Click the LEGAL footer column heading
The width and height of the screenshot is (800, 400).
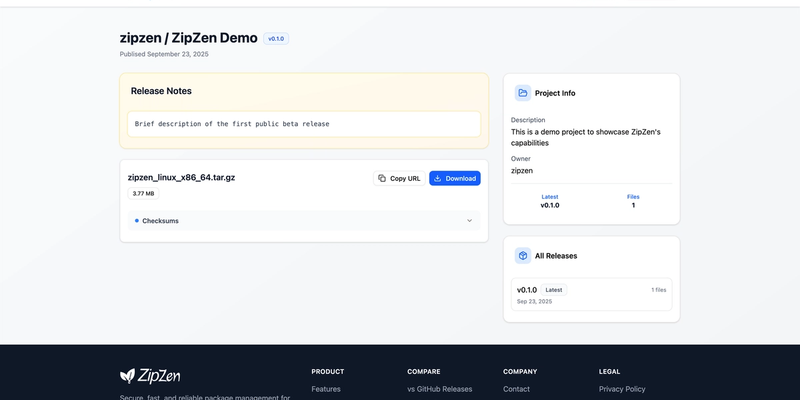tap(609, 371)
